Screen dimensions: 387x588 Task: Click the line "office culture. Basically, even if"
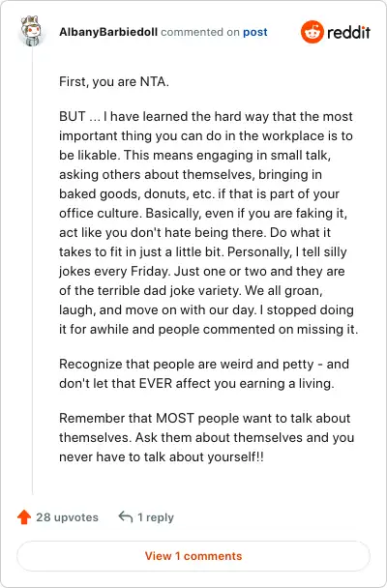pos(203,214)
